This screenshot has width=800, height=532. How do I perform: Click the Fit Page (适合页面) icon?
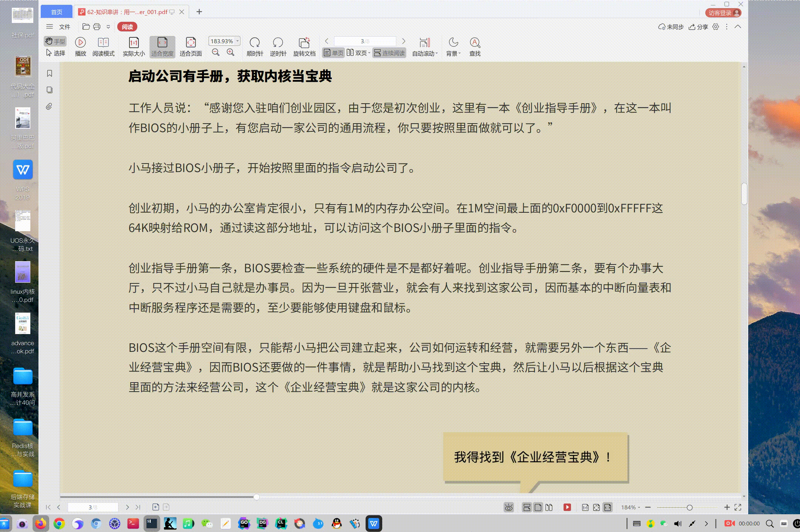point(191,43)
